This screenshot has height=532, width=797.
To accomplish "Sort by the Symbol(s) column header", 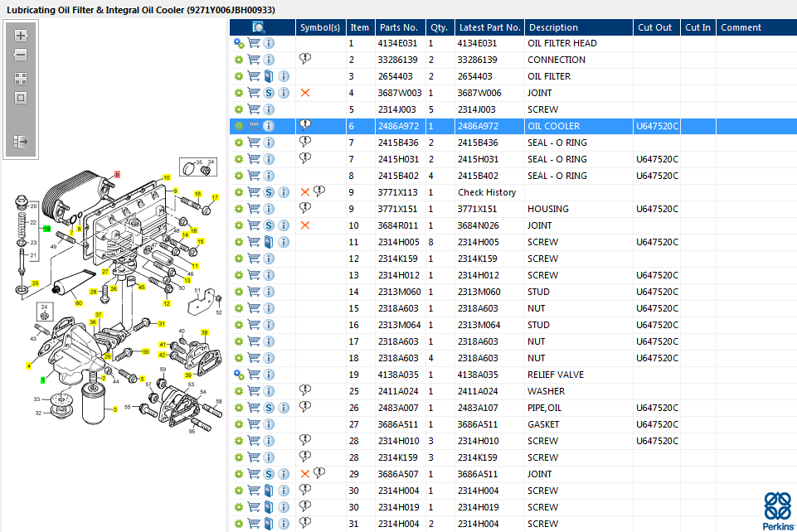I will [x=320, y=27].
